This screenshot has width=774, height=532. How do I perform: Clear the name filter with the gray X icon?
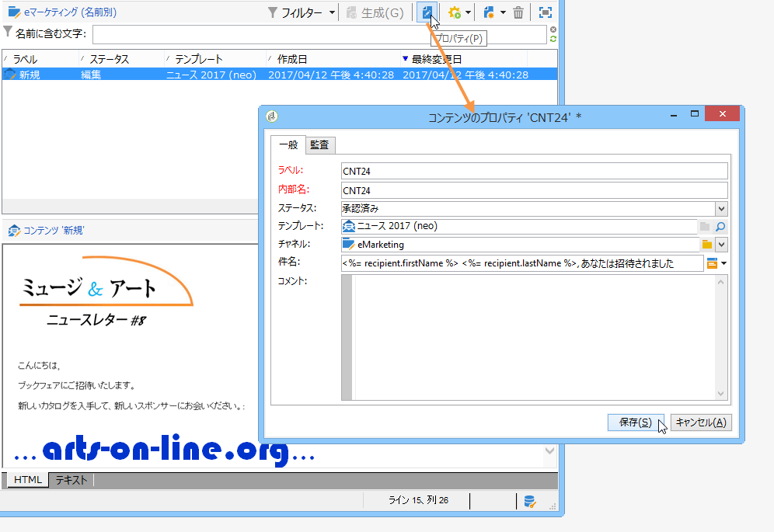click(x=553, y=30)
